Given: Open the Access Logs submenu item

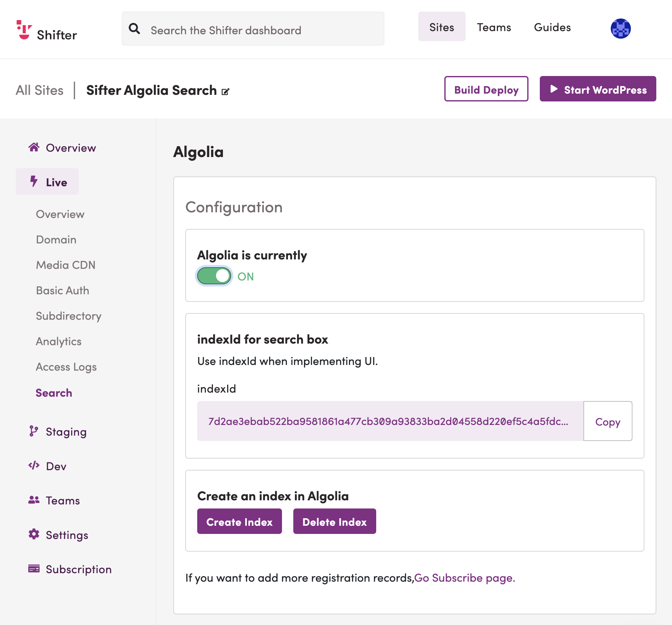Looking at the screenshot, I should point(66,367).
